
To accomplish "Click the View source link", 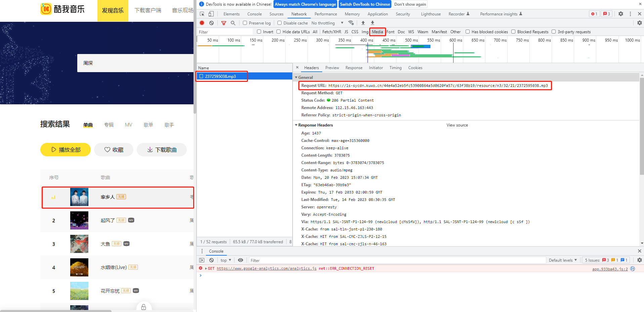I will click(457, 125).
